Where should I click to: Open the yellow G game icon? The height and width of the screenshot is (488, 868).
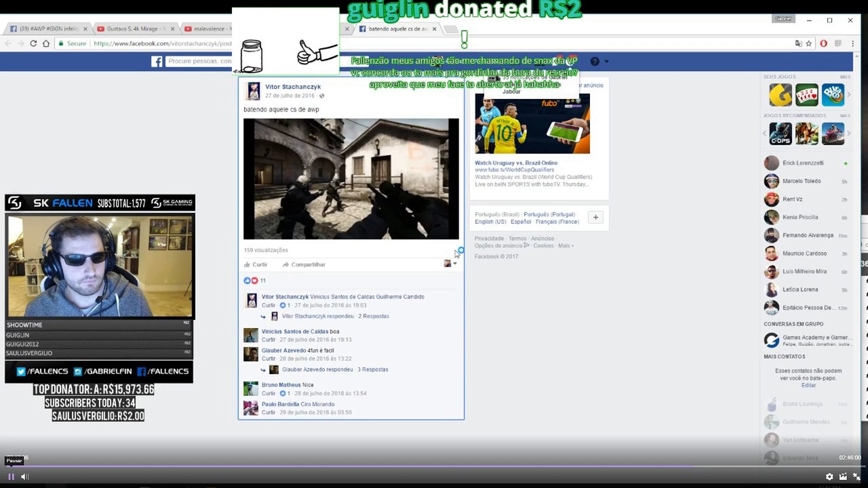(x=781, y=95)
